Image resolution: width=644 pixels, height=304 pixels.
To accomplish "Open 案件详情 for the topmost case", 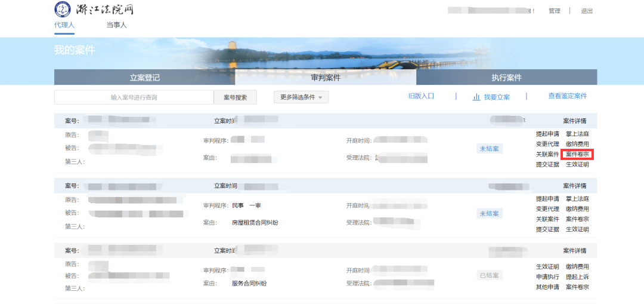I will tap(575, 121).
